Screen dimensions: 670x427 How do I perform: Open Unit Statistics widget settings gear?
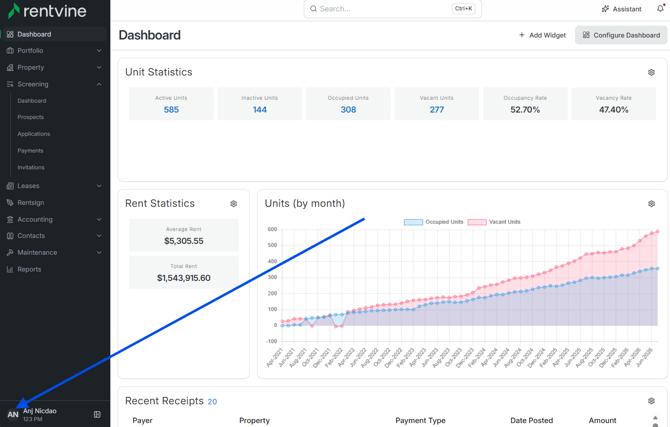pos(651,72)
